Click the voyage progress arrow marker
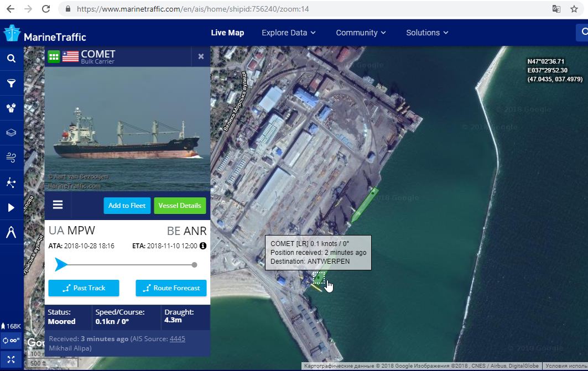The image size is (588, 371). point(61,265)
